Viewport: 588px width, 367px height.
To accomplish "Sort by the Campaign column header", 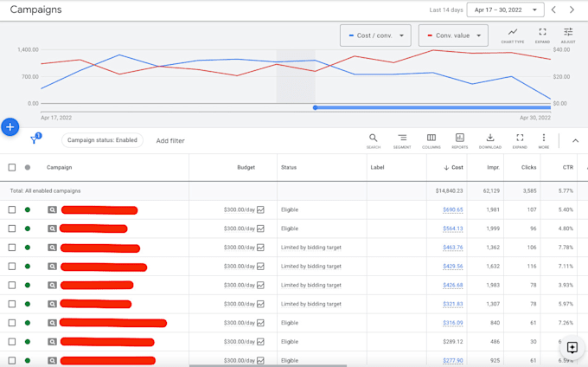I will [x=60, y=167].
